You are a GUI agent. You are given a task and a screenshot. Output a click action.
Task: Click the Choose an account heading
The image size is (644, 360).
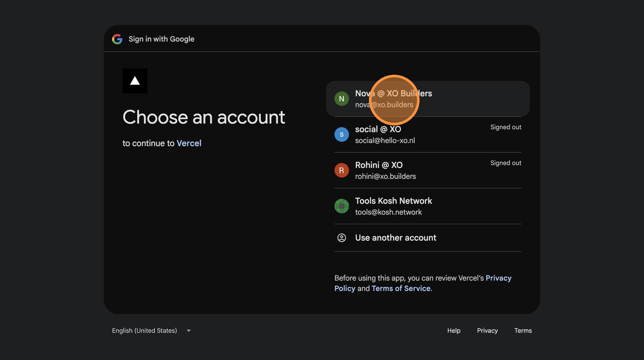coord(204,117)
